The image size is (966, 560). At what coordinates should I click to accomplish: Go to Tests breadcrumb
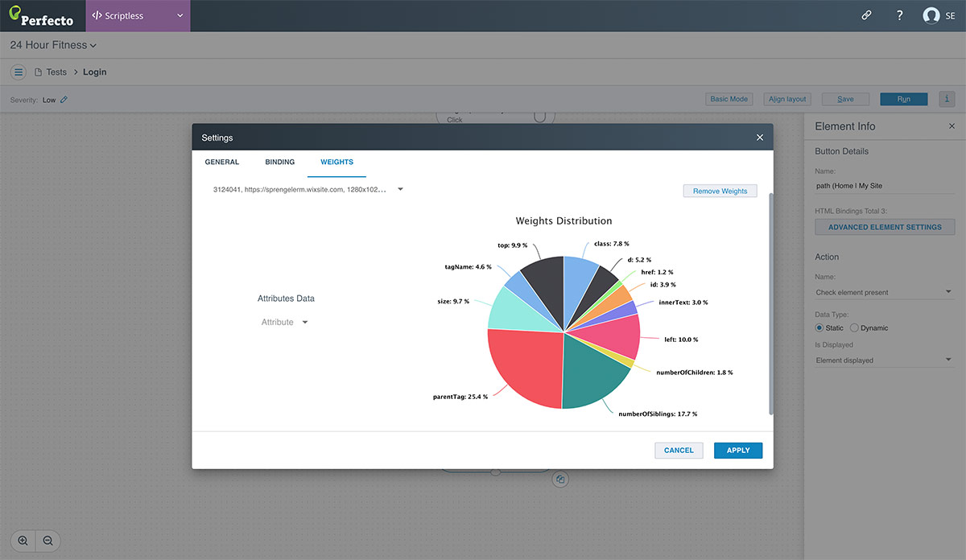56,72
